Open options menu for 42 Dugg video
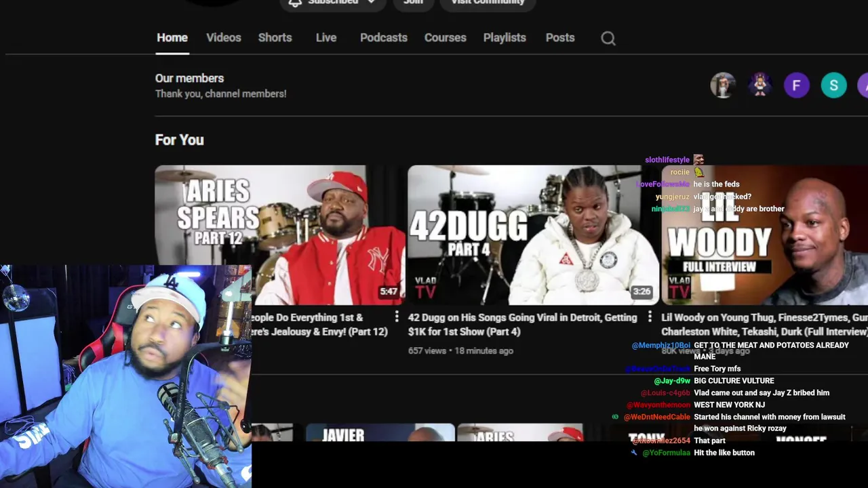 [650, 317]
